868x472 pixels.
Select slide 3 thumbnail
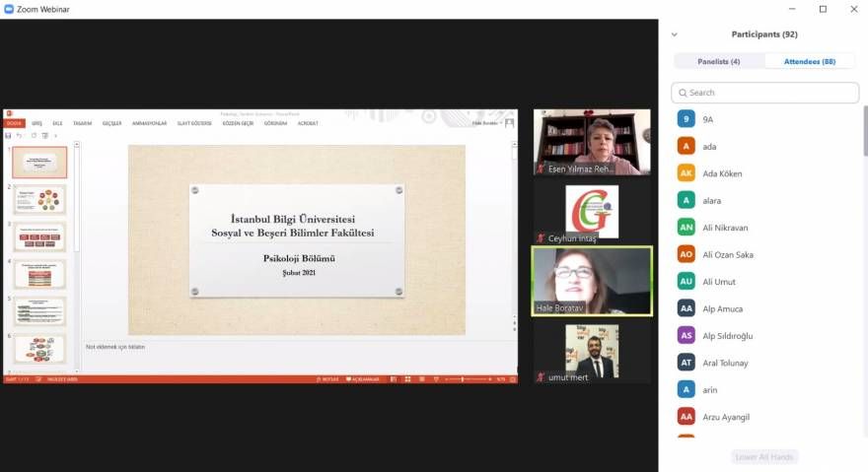pyautogui.click(x=39, y=236)
